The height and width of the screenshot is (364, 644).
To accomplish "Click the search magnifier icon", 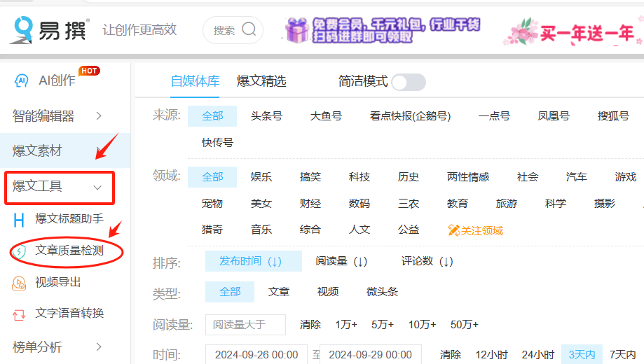I will pos(249,29).
